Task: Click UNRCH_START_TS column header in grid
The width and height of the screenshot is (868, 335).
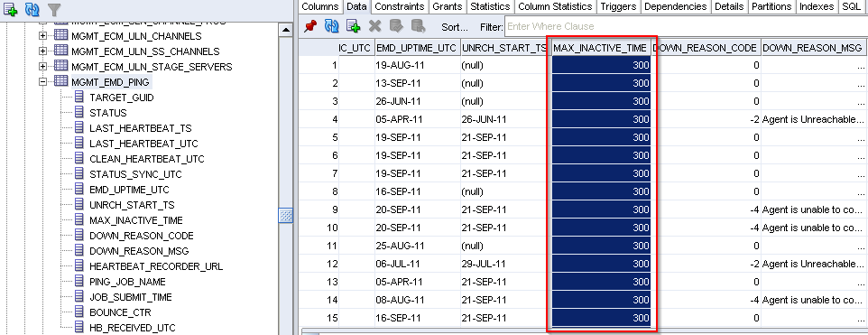Action: (x=504, y=48)
